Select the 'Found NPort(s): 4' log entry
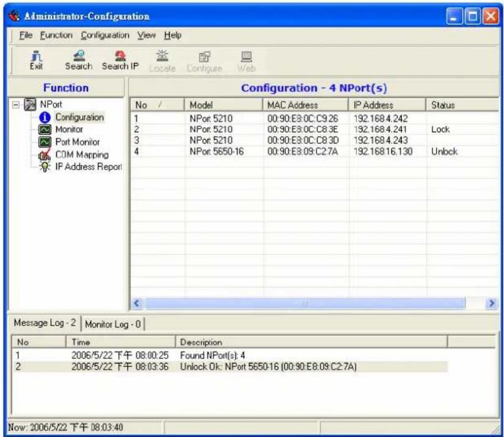This screenshot has width=504, height=437. pyautogui.click(x=230, y=356)
